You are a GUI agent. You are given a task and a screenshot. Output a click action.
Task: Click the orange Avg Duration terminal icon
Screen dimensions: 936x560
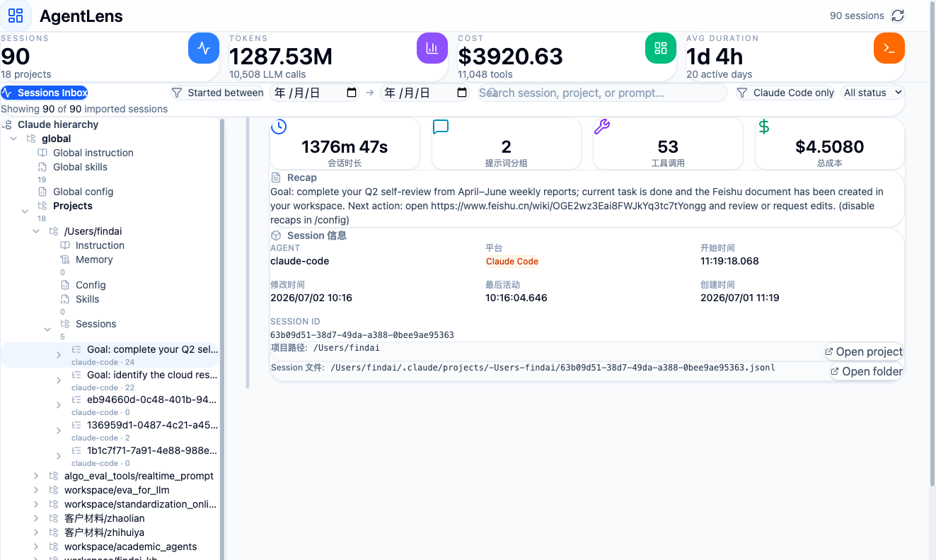(x=889, y=48)
